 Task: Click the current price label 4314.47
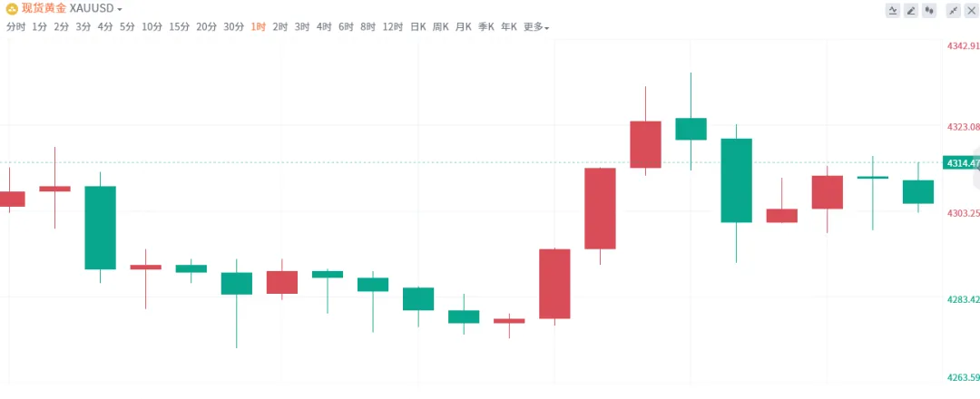point(961,163)
